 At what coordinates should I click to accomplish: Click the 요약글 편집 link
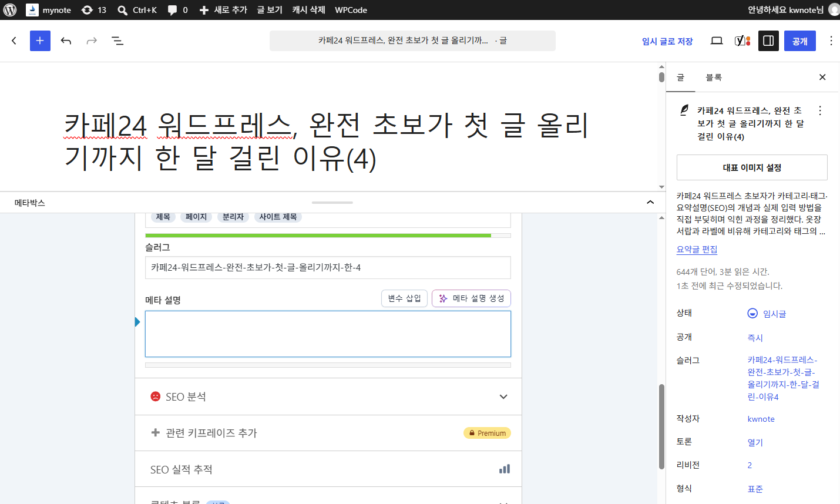[x=697, y=249]
